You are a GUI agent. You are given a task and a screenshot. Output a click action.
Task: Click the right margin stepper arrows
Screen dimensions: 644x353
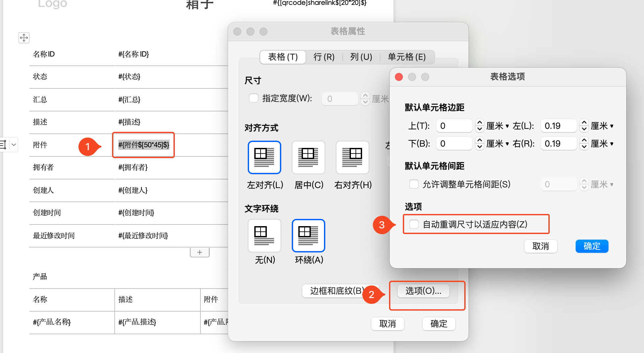[x=584, y=144]
